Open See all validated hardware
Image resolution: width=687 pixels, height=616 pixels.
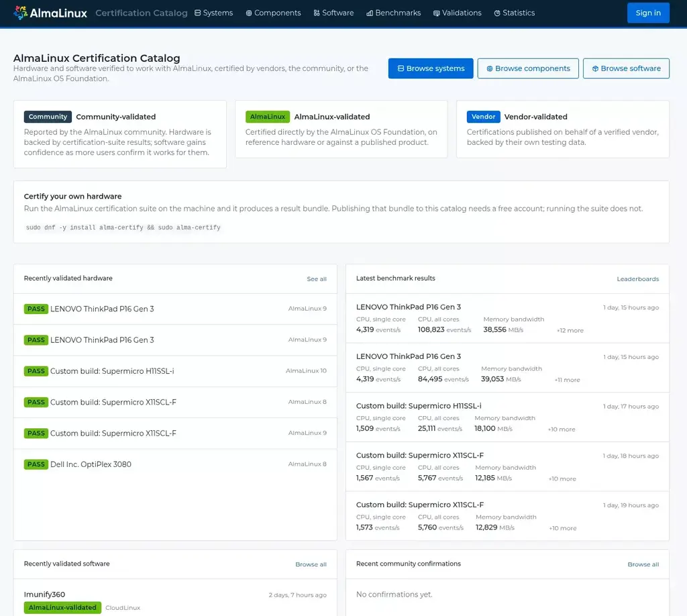click(317, 279)
